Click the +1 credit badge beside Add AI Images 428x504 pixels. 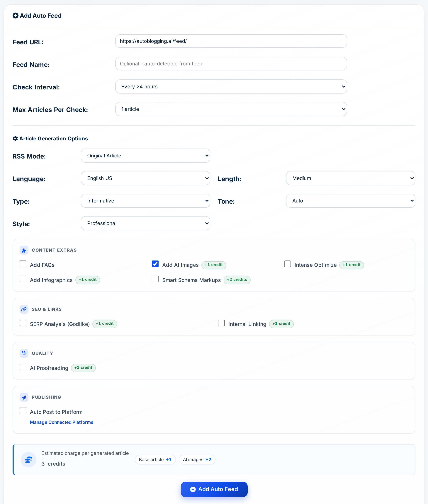pyautogui.click(x=214, y=265)
